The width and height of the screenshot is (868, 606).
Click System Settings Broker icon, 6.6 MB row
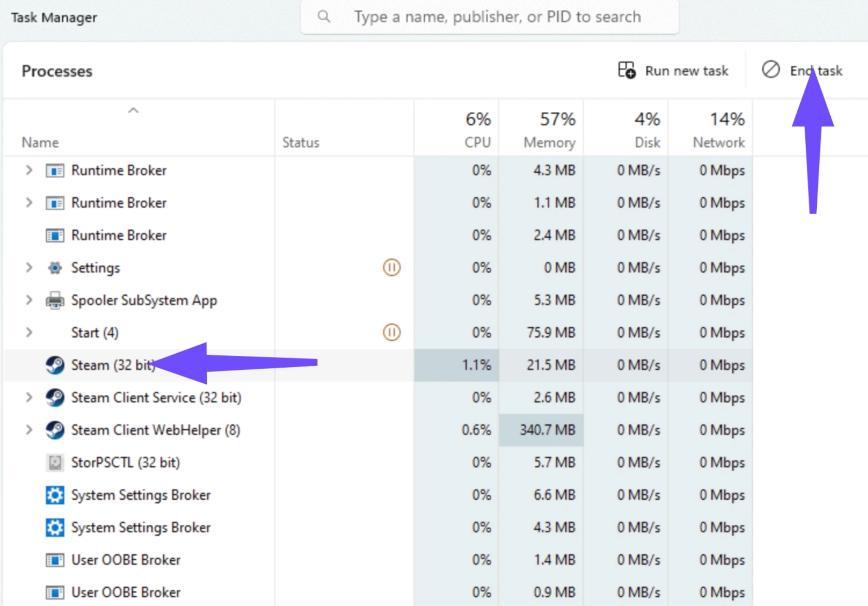55,495
